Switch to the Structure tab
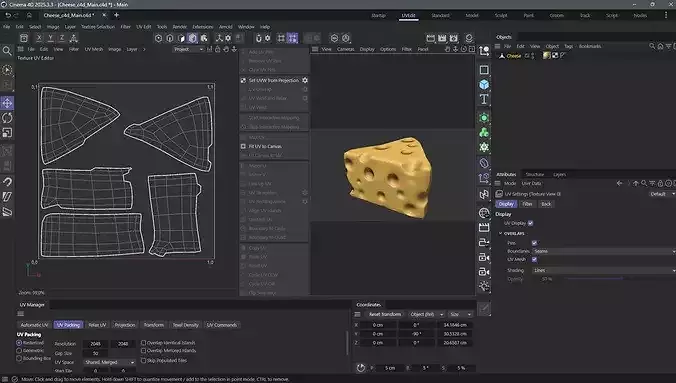 (535, 174)
